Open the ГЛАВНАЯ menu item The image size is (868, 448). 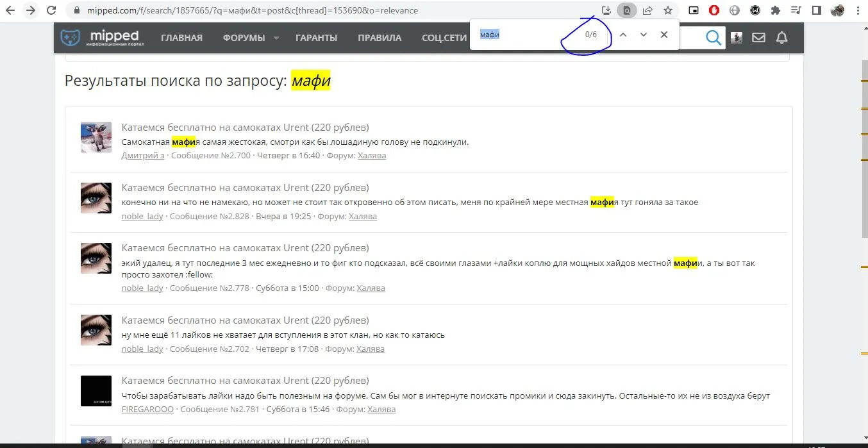click(181, 38)
